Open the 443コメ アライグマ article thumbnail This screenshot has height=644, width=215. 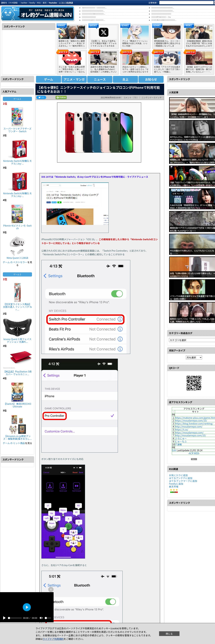(167, 58)
